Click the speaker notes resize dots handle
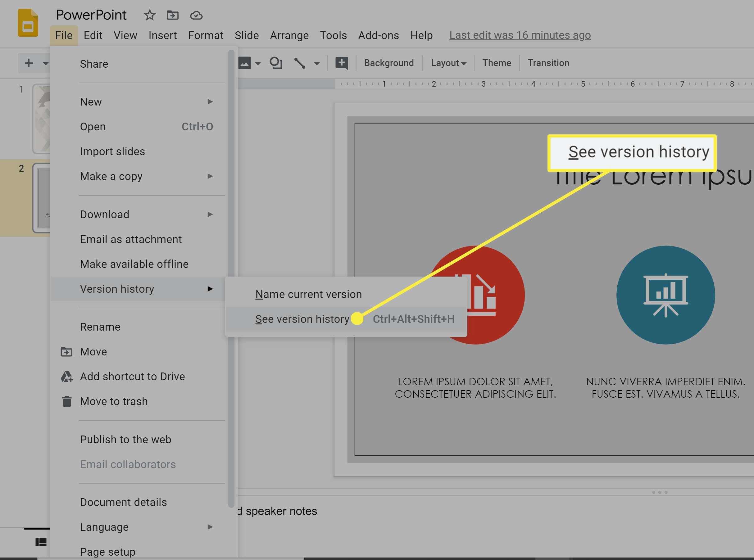Screen dimensions: 754x560 pos(660,492)
